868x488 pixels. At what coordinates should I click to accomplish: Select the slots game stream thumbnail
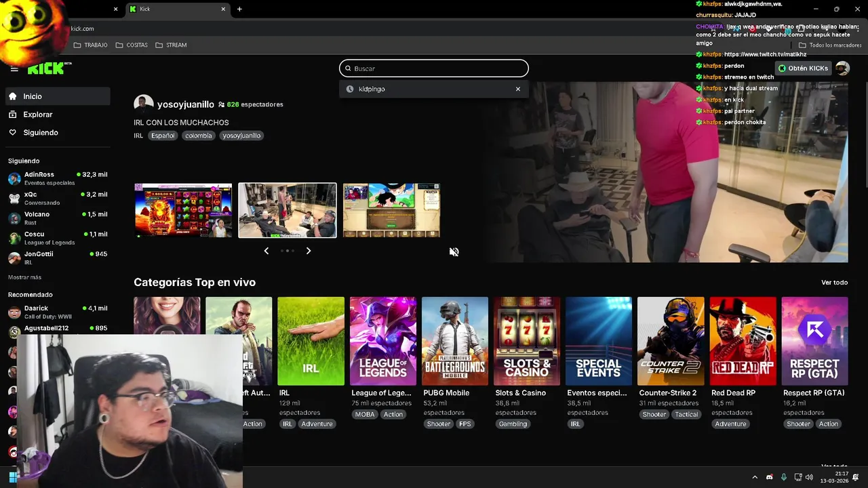click(x=183, y=210)
